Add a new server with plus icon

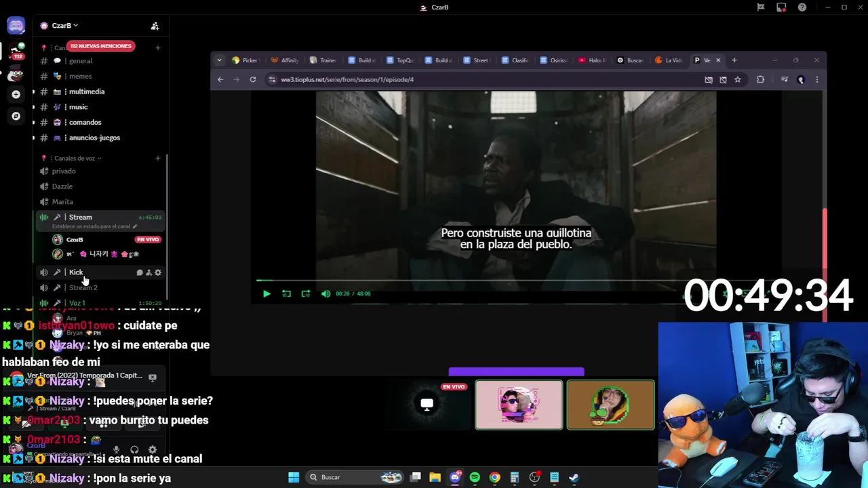pos(16,95)
